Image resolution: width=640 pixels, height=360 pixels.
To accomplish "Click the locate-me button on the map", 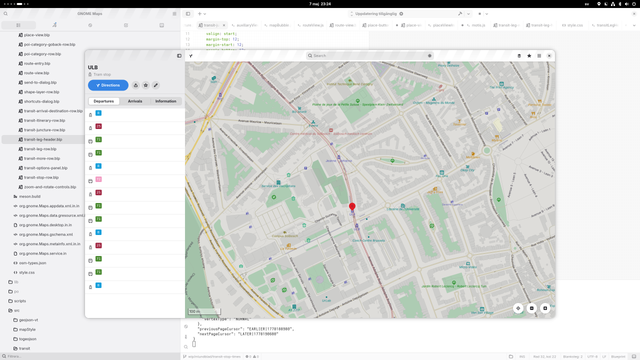I will click(518, 308).
